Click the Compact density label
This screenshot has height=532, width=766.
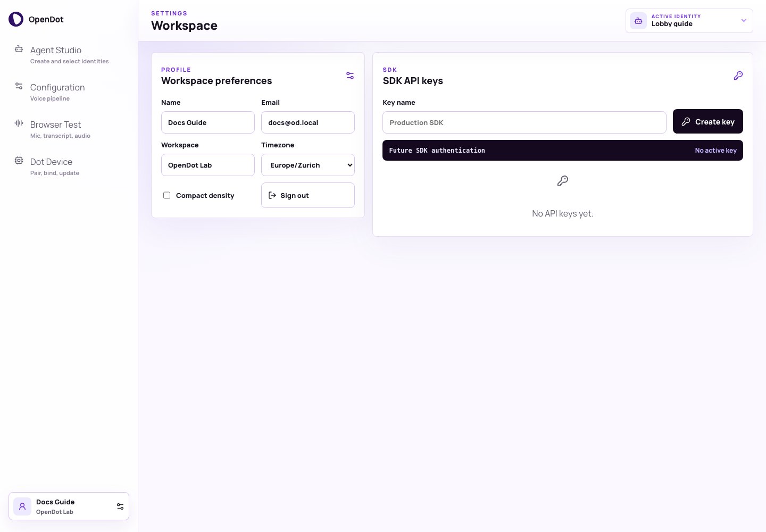[205, 196]
